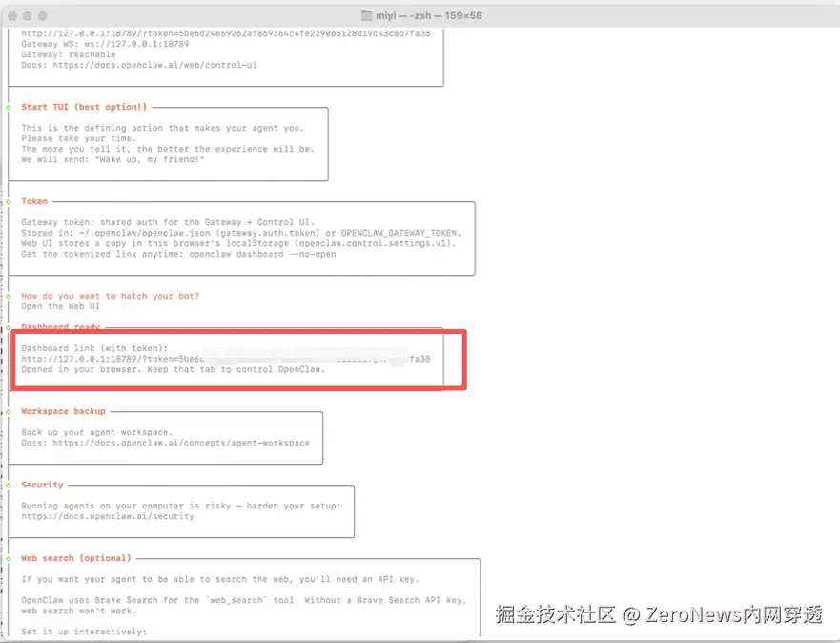Image resolution: width=840 pixels, height=643 pixels.
Task: Open the docs.openclaw.ai/web/control-ui docs link
Action: (154, 65)
